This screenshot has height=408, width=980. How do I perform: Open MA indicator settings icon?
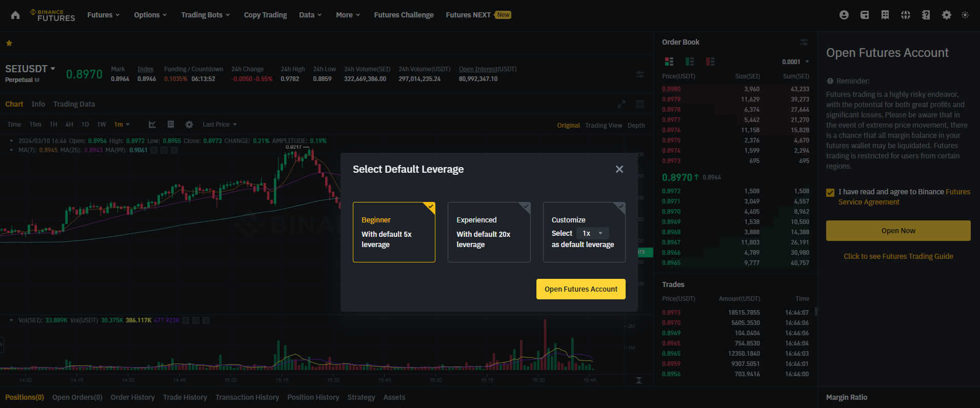tap(164, 150)
